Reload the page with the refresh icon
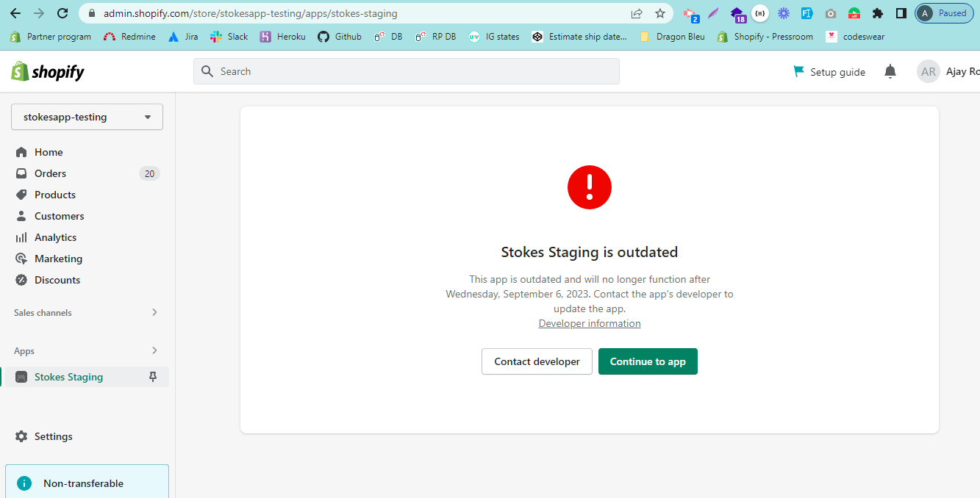The width and height of the screenshot is (980, 498). point(62,13)
